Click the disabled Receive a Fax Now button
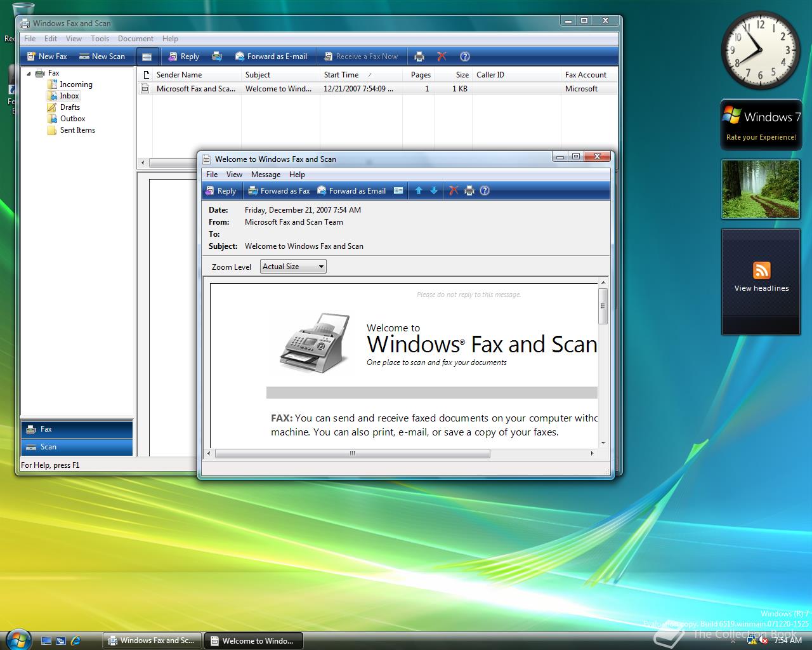812x650 pixels. [x=361, y=56]
